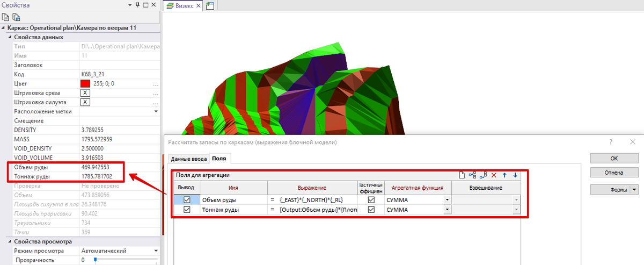Toggle Вывод checkbox for Тоннаж руды row
The height and width of the screenshot is (265, 644).
tap(187, 210)
